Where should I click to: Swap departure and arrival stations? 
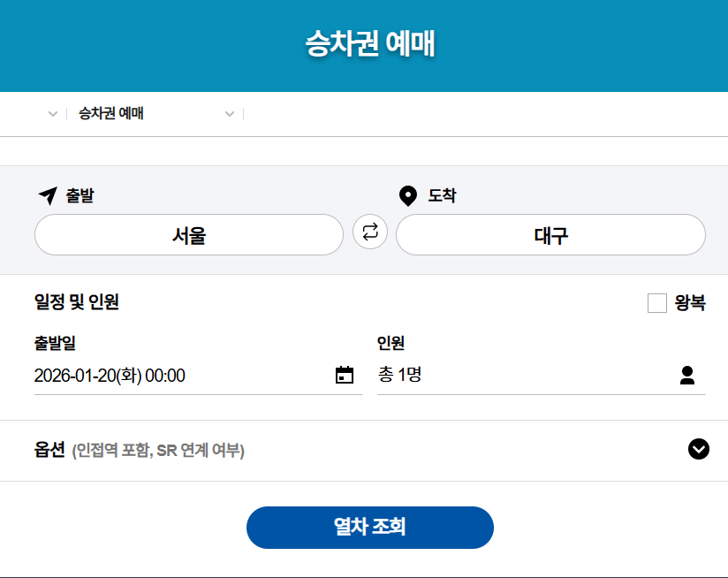click(369, 232)
